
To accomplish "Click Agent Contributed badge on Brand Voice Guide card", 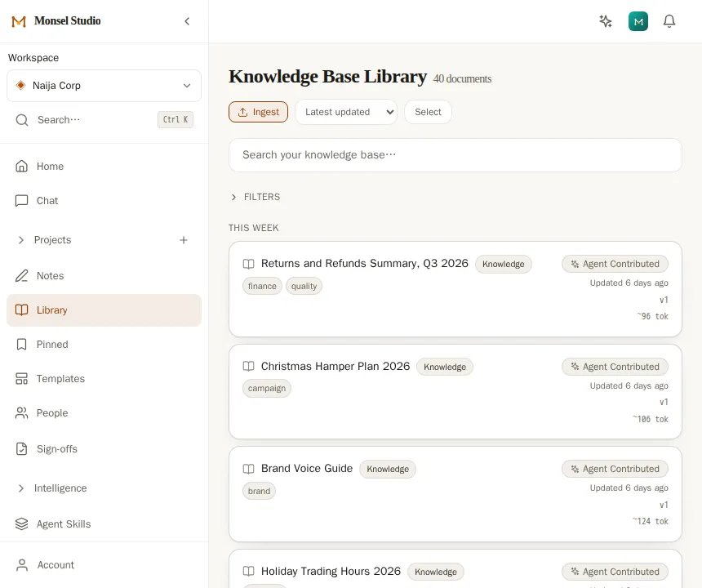I will (615, 469).
